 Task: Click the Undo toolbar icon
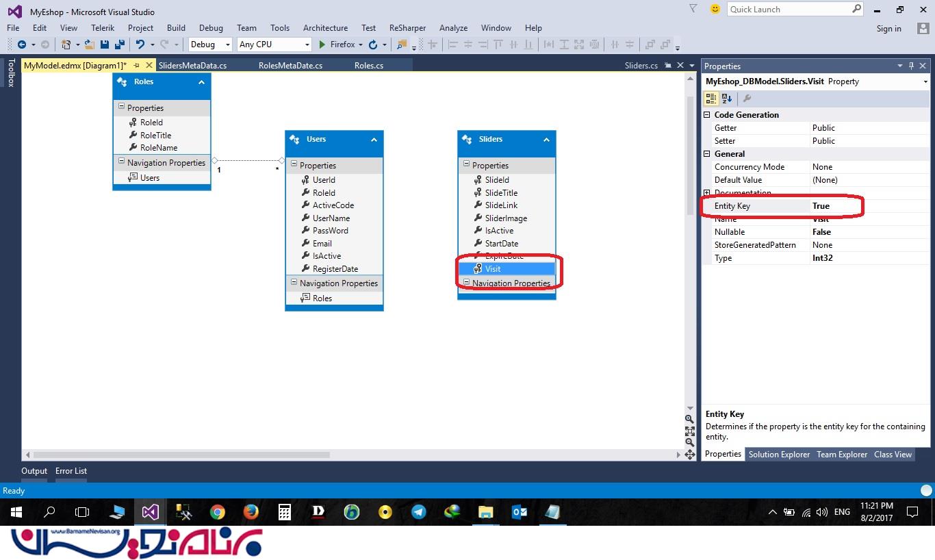(140, 44)
